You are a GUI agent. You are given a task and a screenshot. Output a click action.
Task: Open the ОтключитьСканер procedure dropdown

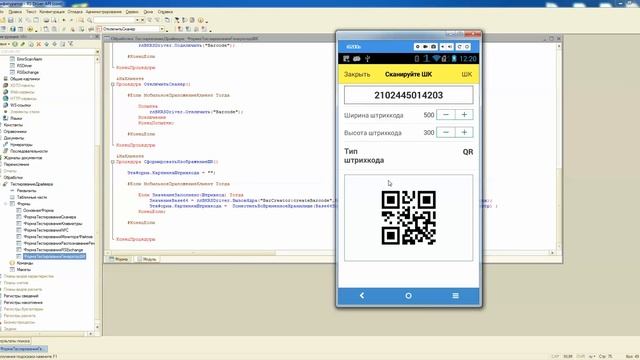pos(162,29)
